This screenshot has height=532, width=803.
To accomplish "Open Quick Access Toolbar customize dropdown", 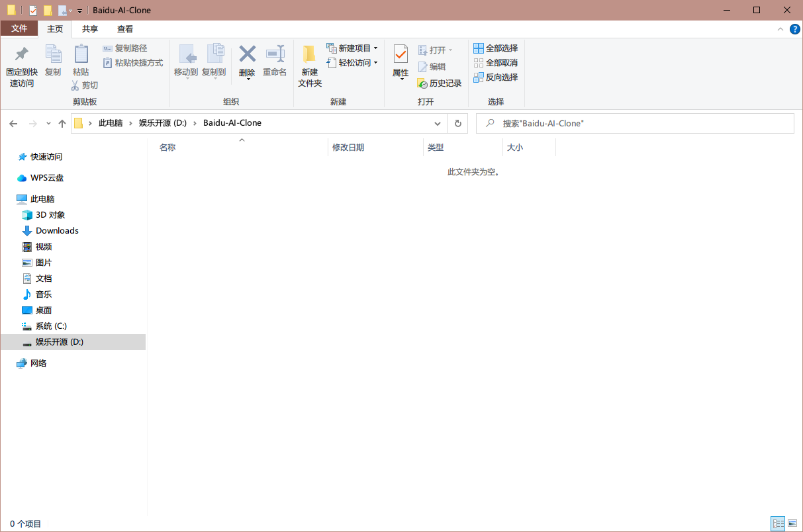I will (x=79, y=11).
